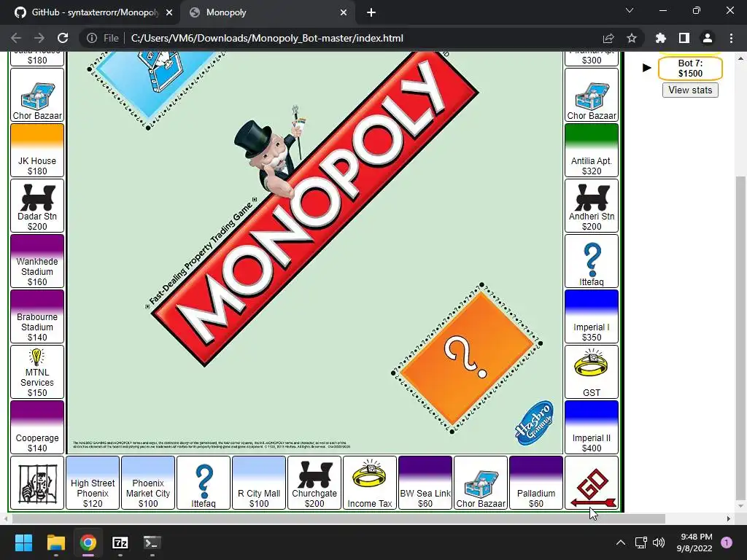Bookmark the page with the star icon
747x560 pixels.
click(632, 38)
